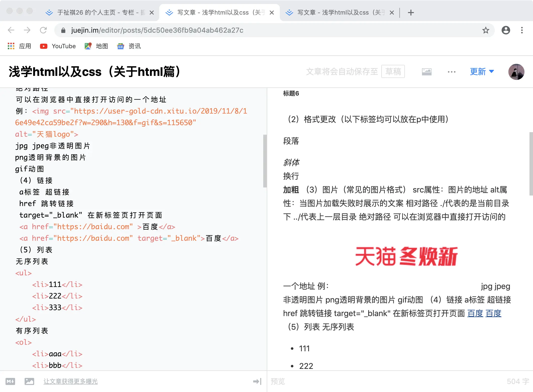Click the user avatar in the editor header
This screenshot has height=392, width=533.
pyautogui.click(x=516, y=72)
